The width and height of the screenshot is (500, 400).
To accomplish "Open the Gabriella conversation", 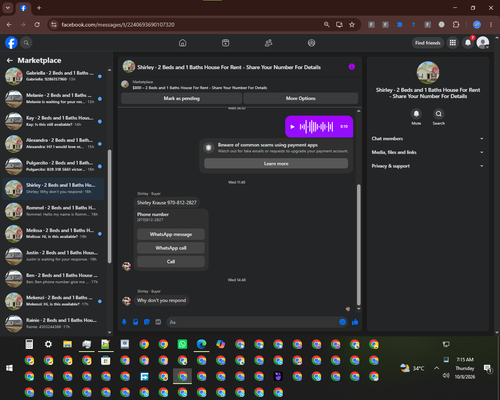I will coord(53,76).
